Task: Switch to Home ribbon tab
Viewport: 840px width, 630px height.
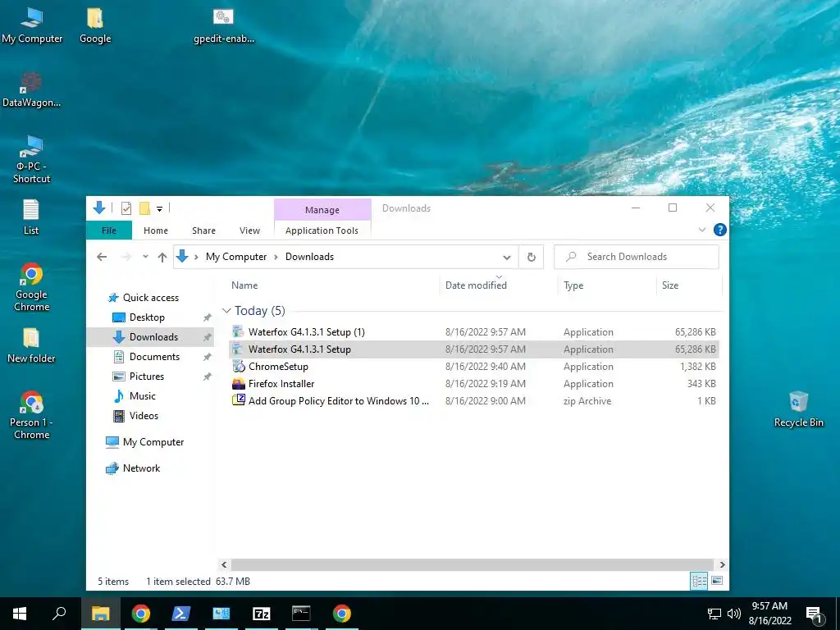Action: pos(156,231)
